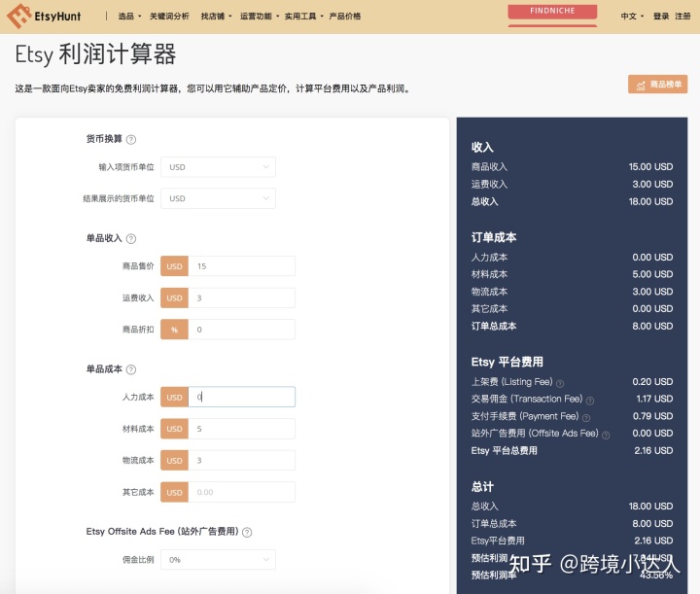Expand the 选品 navigation menu
700x594 pixels.
coord(129,17)
